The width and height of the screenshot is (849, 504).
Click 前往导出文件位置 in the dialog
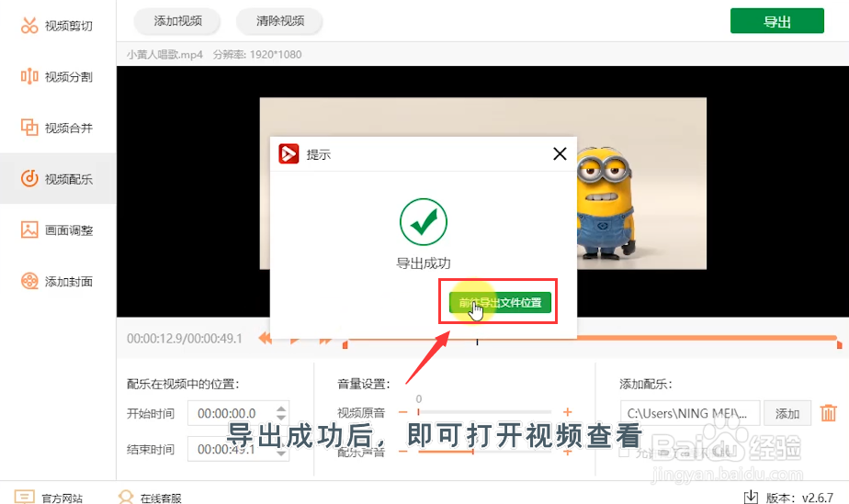pyautogui.click(x=500, y=302)
